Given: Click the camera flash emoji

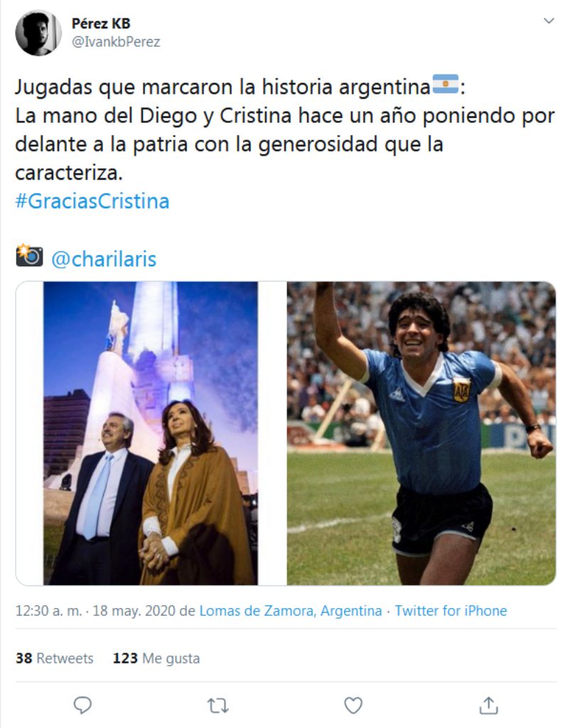Looking at the screenshot, I should pos(29,255).
